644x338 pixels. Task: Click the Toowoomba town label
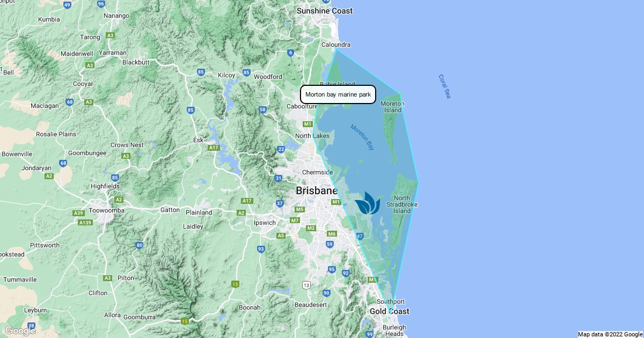coord(106,210)
